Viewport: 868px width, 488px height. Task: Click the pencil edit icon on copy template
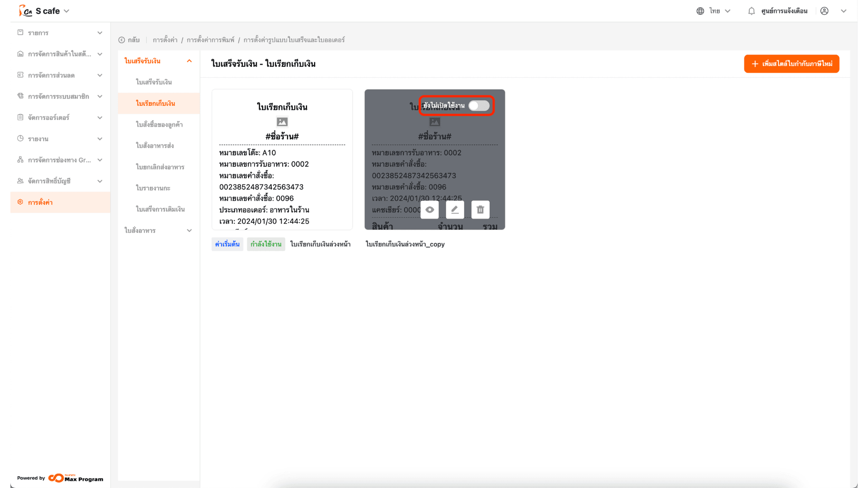pos(455,210)
